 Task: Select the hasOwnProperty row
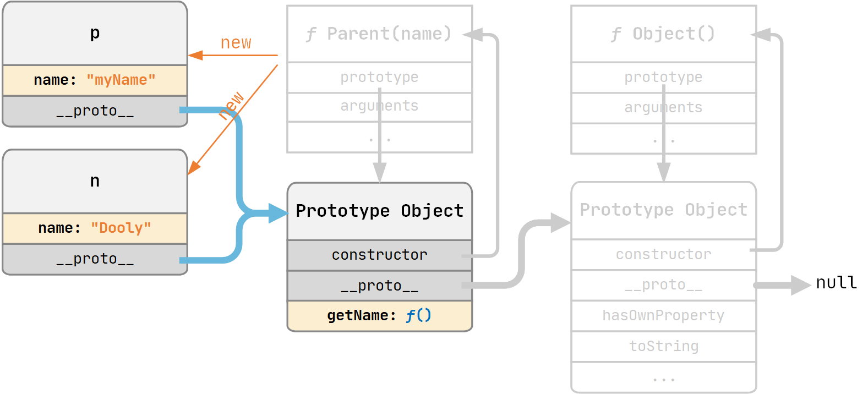pyautogui.click(x=663, y=316)
